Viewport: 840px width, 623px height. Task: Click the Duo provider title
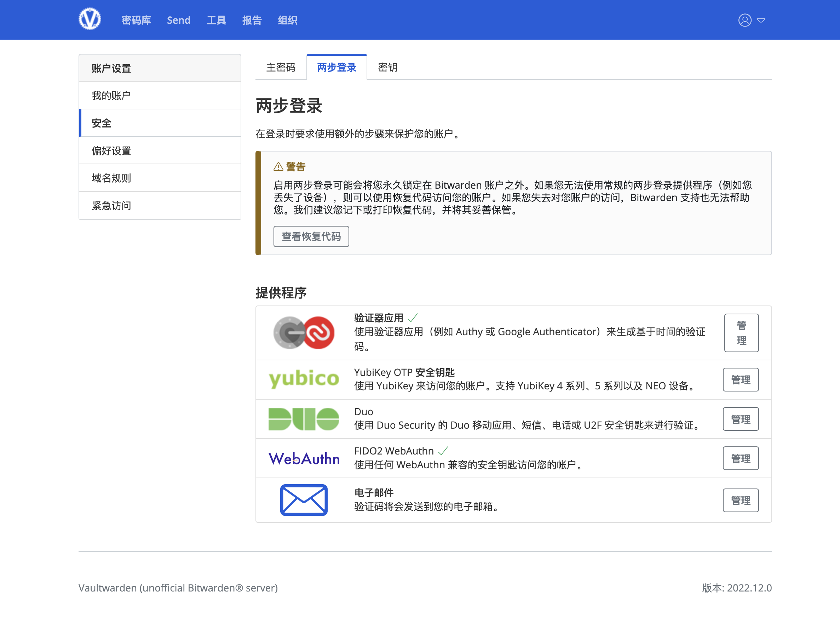point(363,411)
